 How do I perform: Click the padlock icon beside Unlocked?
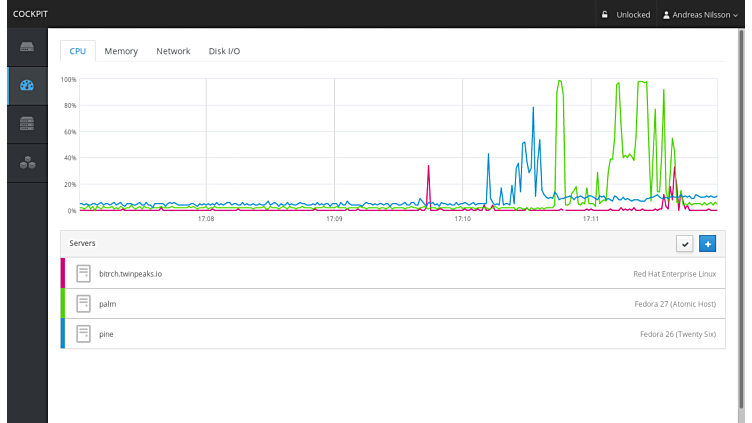pyautogui.click(x=605, y=15)
